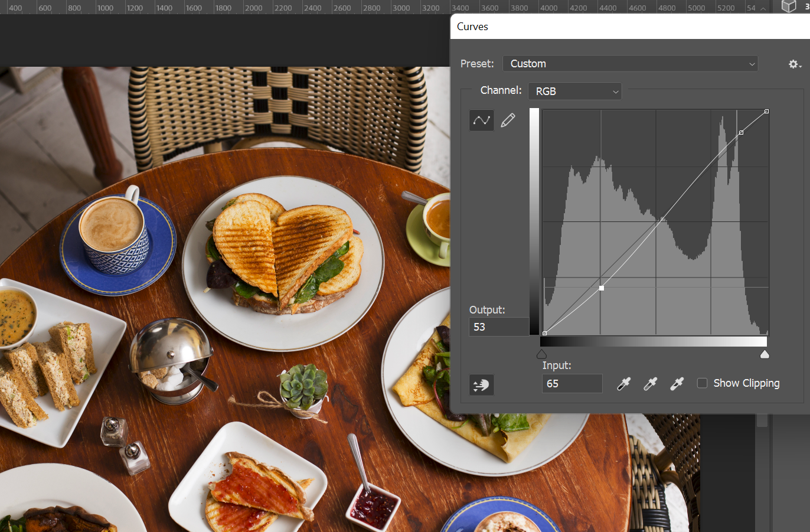Select the filled curve point in shadows
This screenshot has width=810, height=532.
click(x=601, y=288)
